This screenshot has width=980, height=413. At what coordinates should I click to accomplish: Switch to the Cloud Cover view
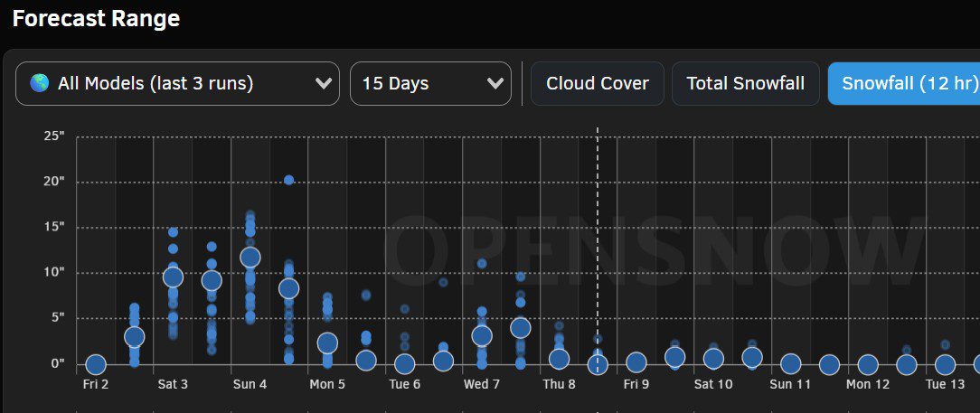pos(597,84)
